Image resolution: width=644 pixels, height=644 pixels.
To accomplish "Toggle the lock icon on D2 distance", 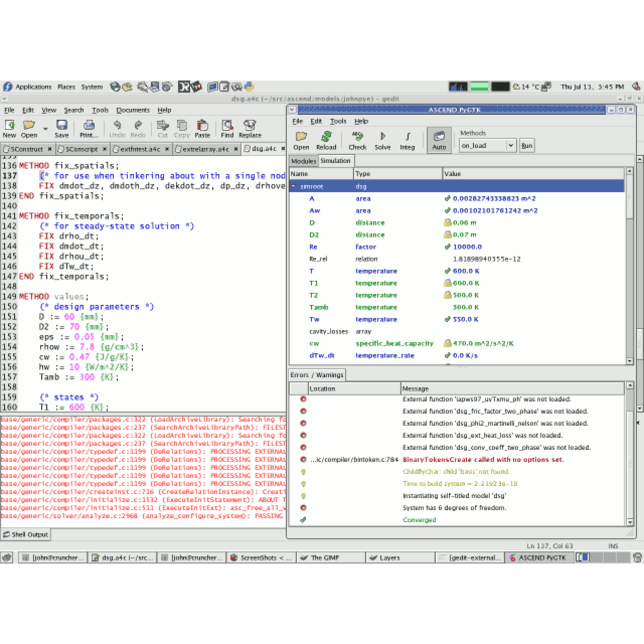I will coord(447,235).
